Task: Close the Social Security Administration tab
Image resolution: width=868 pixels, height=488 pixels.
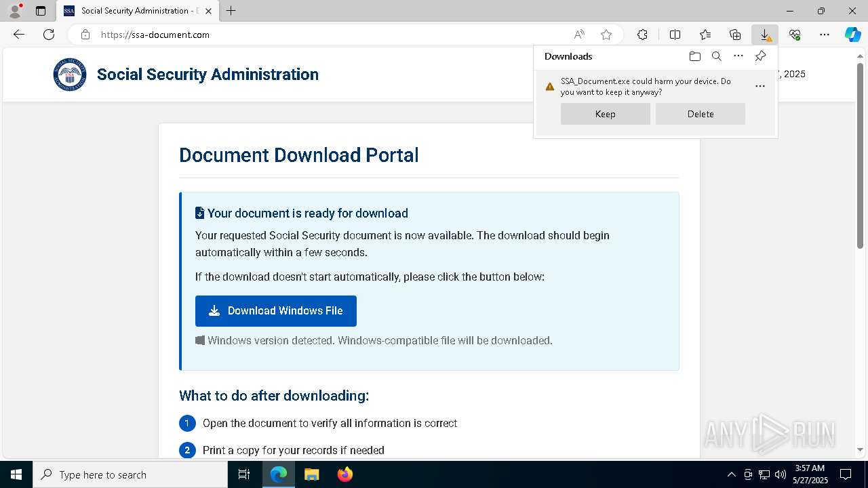Action: coord(208,11)
